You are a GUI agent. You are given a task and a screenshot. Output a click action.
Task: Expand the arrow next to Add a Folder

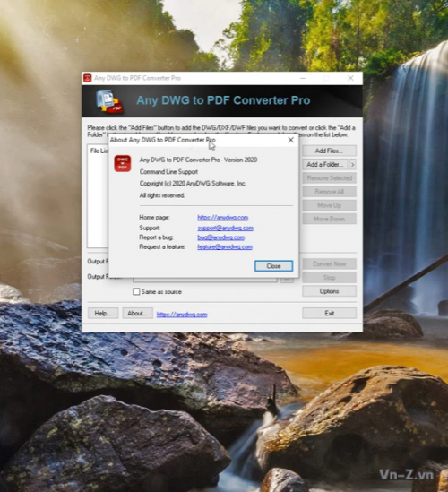click(353, 164)
